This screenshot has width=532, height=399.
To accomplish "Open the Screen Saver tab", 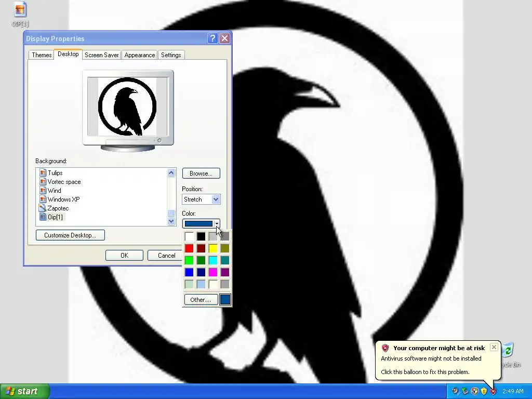I will (x=101, y=55).
